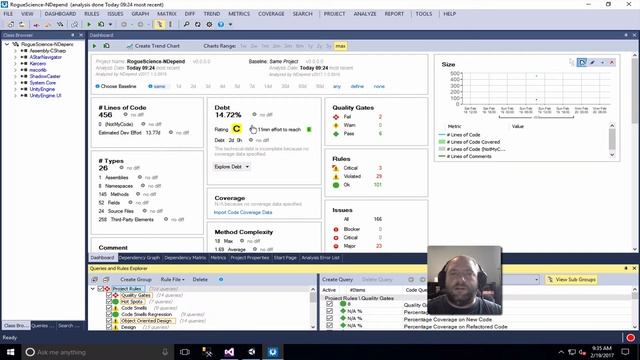
Task: Toggle Active checkbox for Percentage Coverage on Refactored Code
Action: click(x=329, y=326)
